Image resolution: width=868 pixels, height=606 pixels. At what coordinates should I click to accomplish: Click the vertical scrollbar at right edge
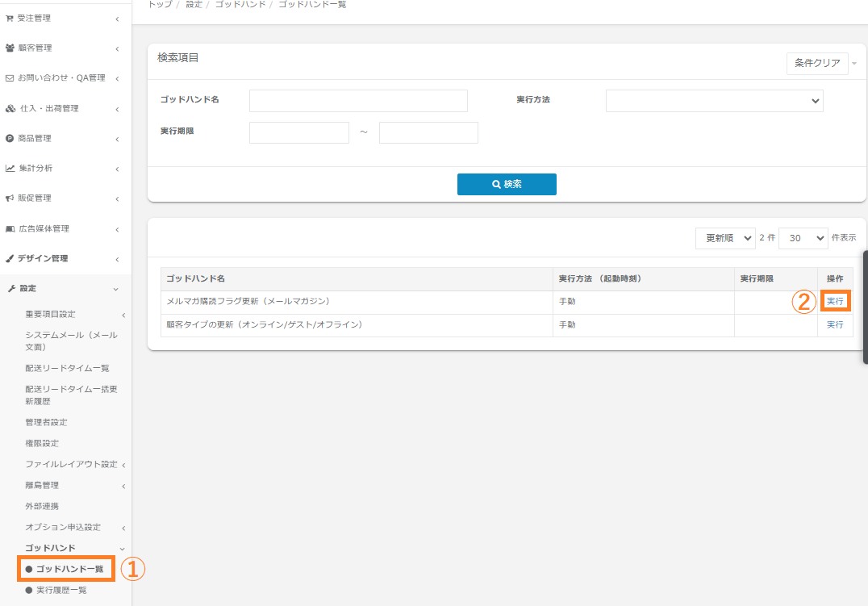[866, 307]
